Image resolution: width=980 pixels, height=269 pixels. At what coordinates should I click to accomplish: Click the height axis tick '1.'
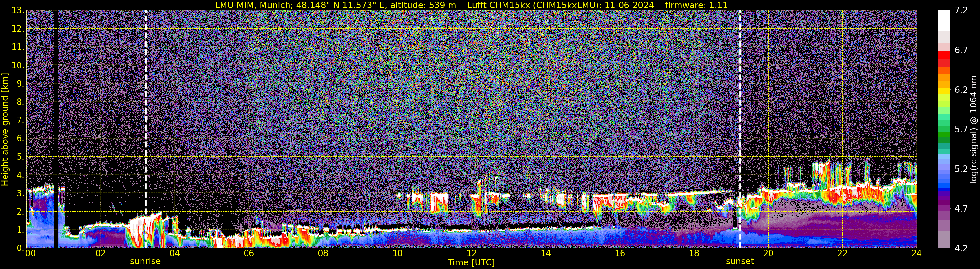click(x=20, y=230)
